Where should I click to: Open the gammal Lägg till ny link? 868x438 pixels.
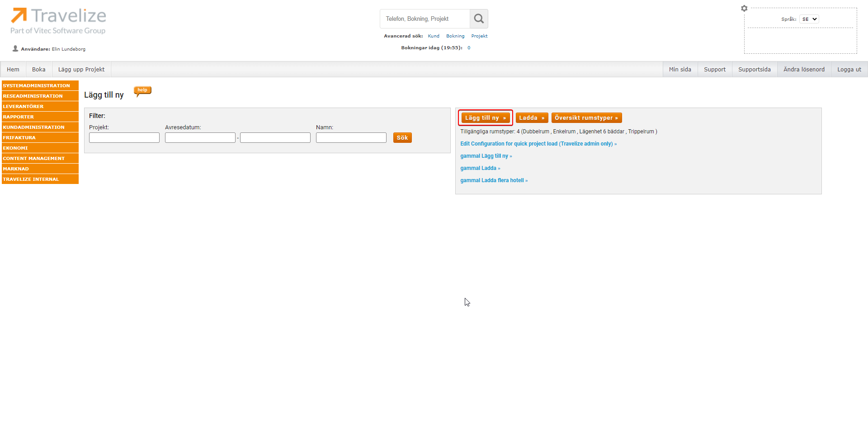(x=486, y=156)
